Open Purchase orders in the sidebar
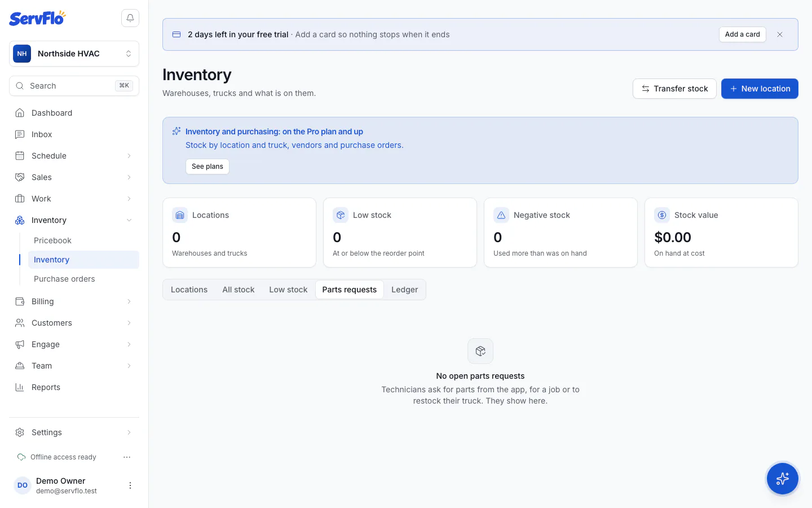This screenshot has width=812, height=508. pyautogui.click(x=83, y=279)
